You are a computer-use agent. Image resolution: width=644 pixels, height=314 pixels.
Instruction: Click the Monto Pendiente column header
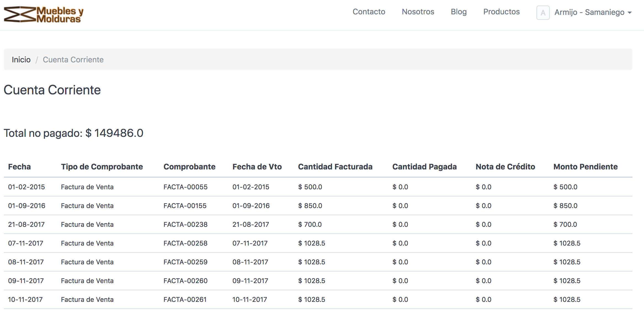tap(585, 167)
